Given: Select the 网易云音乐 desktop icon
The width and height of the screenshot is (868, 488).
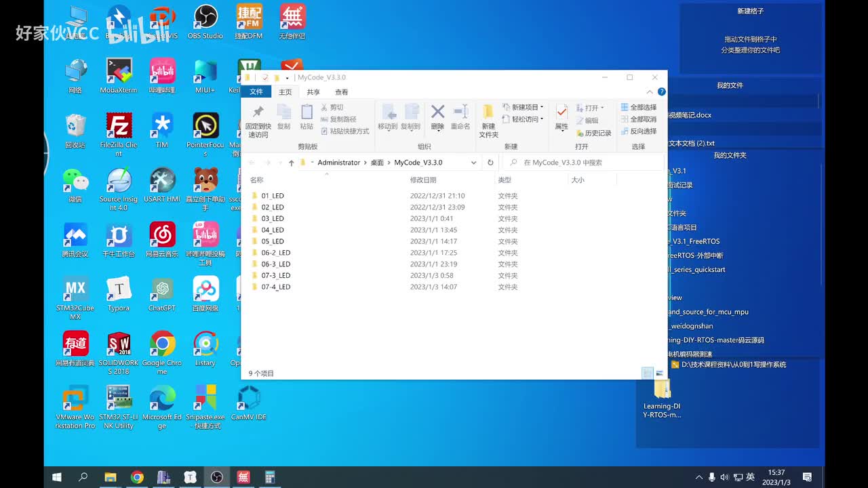Looking at the screenshot, I should (162, 240).
